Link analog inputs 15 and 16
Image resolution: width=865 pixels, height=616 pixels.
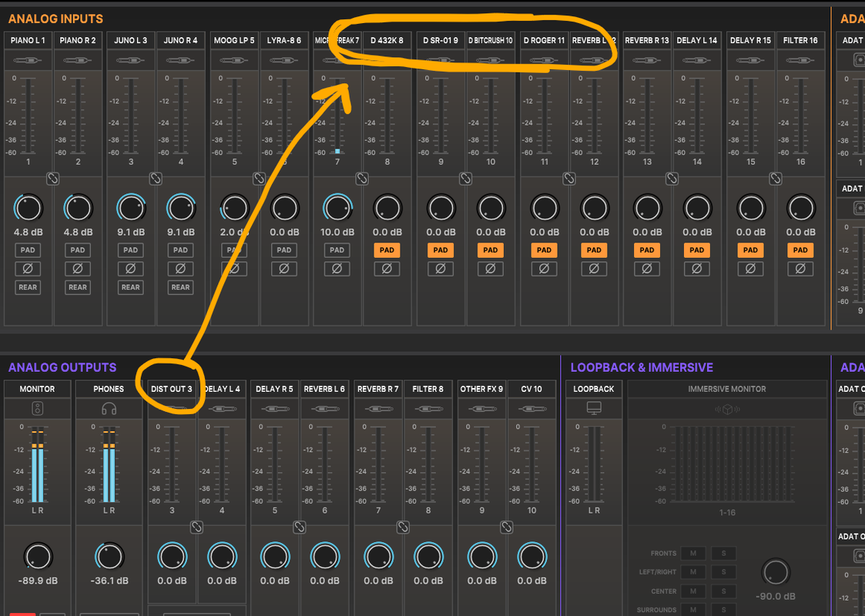pos(776,179)
